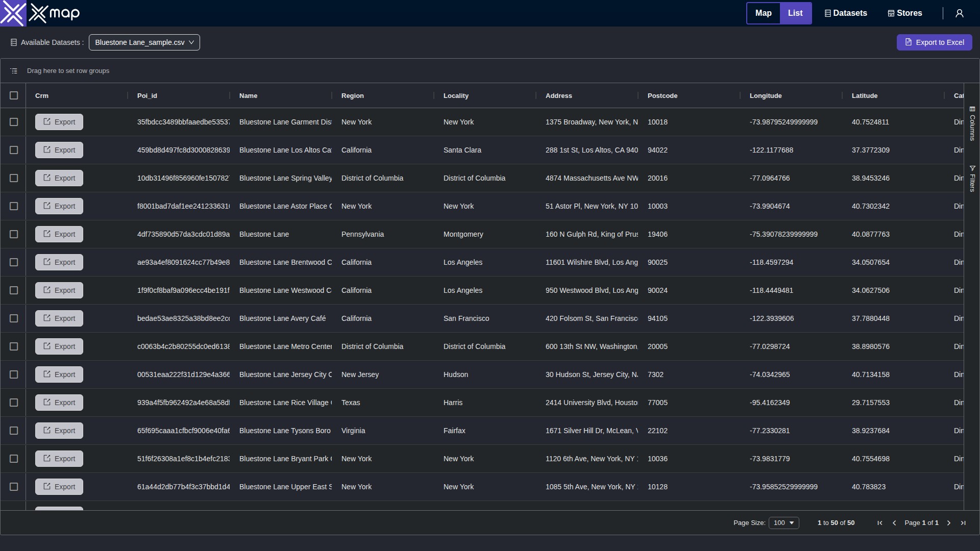Click the row groups icon
This screenshot has width=980, height=551.
click(x=14, y=71)
